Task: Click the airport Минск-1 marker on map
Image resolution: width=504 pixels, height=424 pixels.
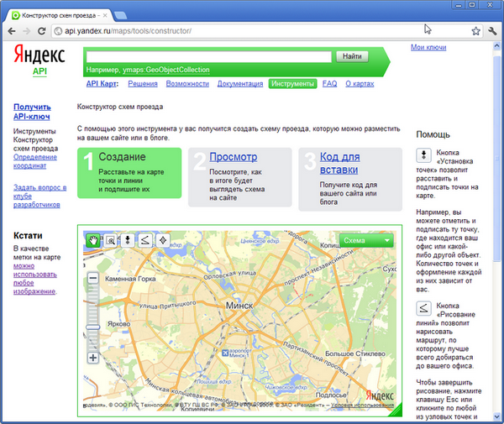Action: click(225, 353)
